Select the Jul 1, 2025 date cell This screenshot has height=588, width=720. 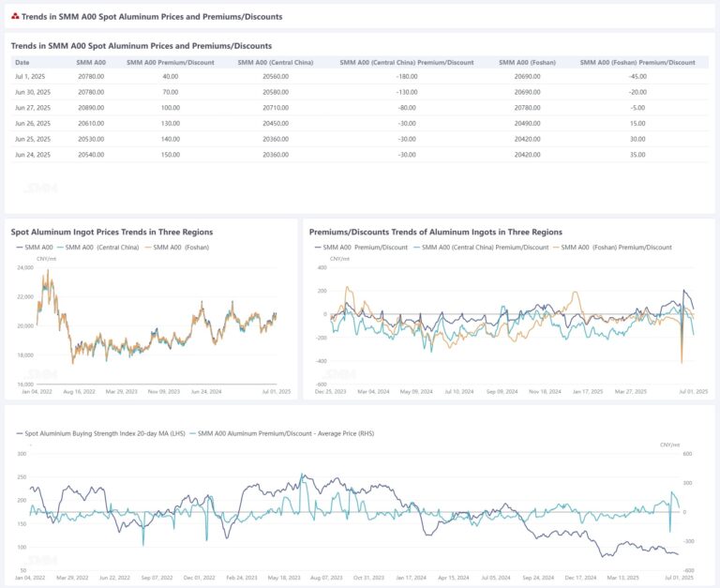pos(30,76)
